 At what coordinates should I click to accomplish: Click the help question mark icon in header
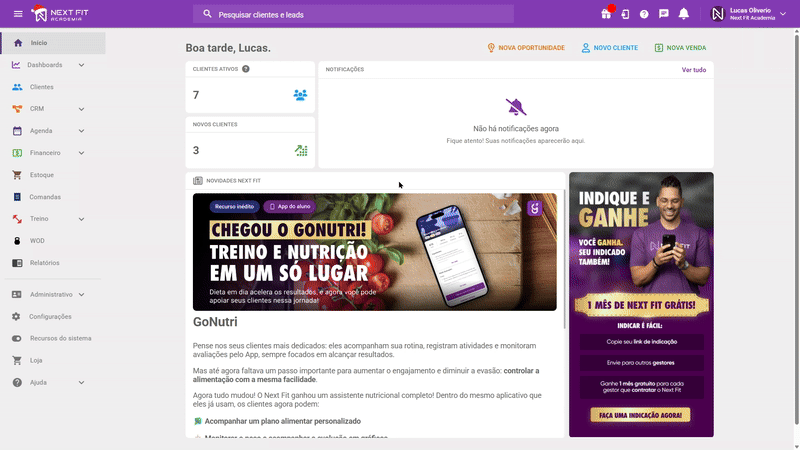point(644,14)
